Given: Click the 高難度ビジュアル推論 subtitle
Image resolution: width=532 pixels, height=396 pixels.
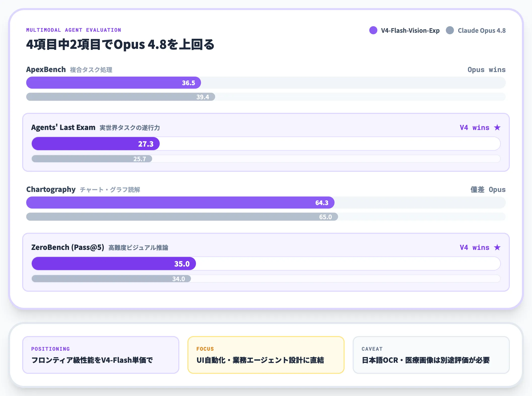Looking at the screenshot, I should [x=138, y=248].
